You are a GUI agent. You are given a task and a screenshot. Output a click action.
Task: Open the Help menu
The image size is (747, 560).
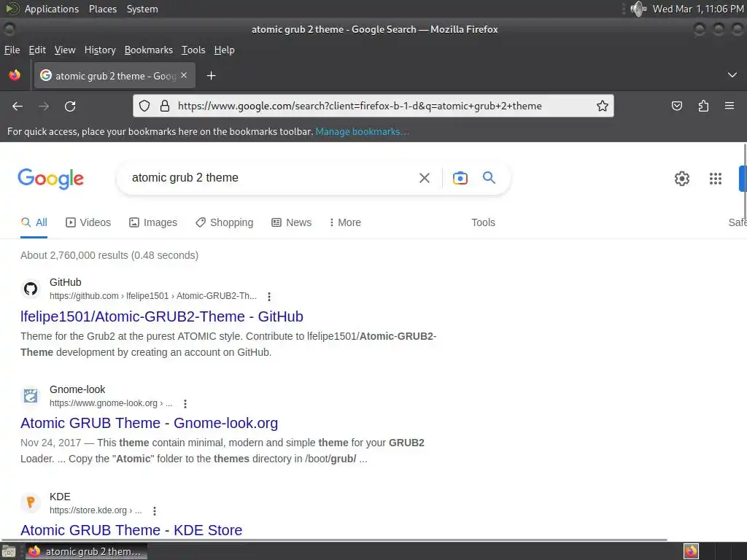click(225, 50)
